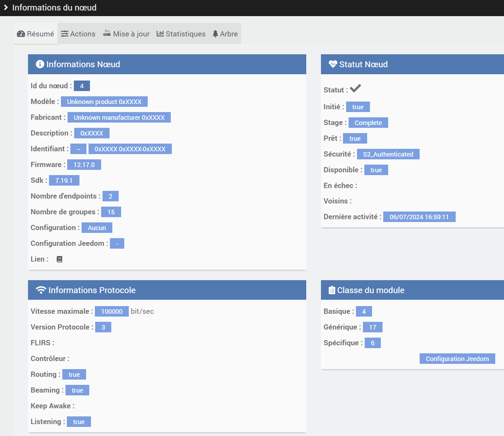Click the clipboard icon beside Classe du module
504x436 pixels.
click(332, 290)
